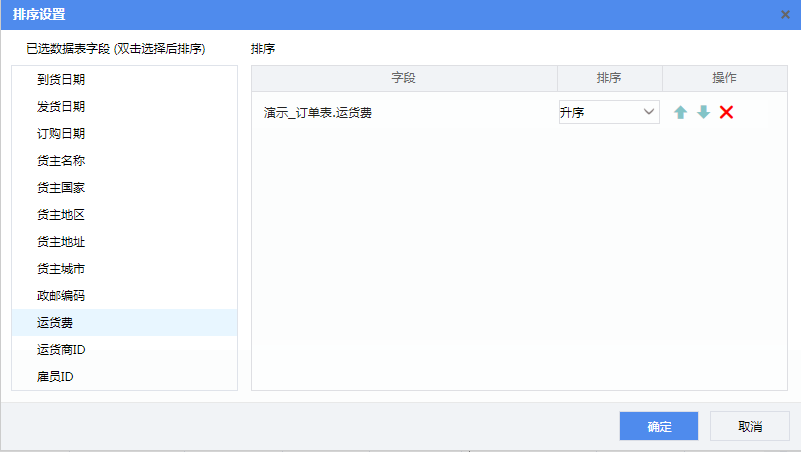This screenshot has height=452, width=801.
Task: Click the 货主地区 field entry
Action: coord(61,215)
